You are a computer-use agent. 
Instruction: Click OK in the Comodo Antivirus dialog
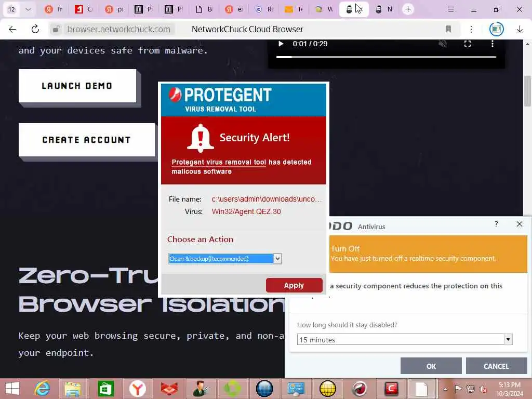(x=431, y=366)
